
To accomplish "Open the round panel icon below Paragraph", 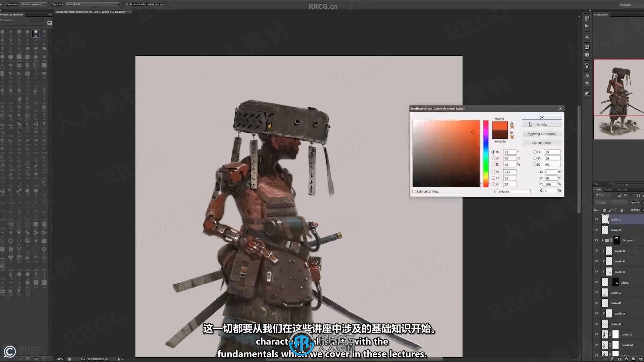I will pos(587,94).
